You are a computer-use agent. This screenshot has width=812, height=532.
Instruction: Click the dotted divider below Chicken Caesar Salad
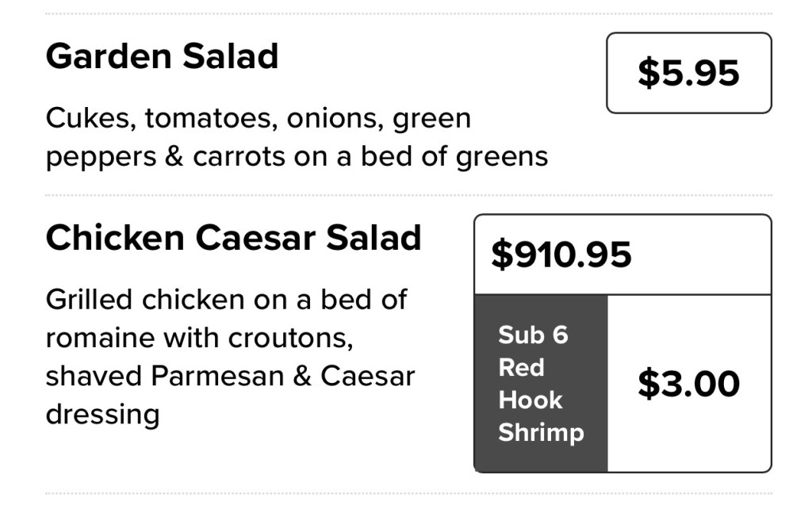pyautogui.click(x=408, y=493)
